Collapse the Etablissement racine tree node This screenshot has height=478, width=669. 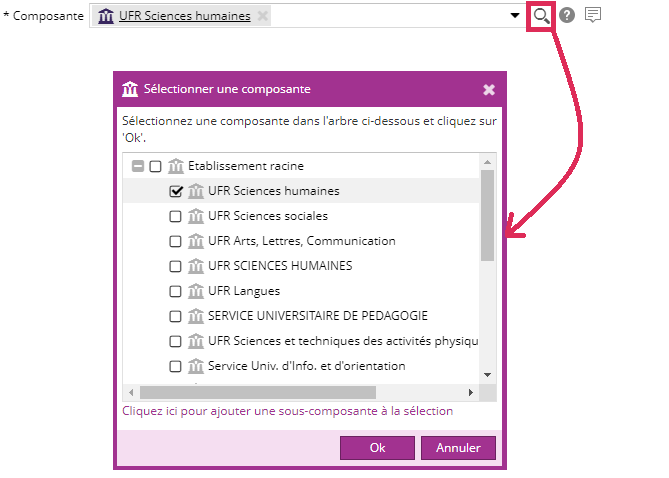tap(138, 166)
